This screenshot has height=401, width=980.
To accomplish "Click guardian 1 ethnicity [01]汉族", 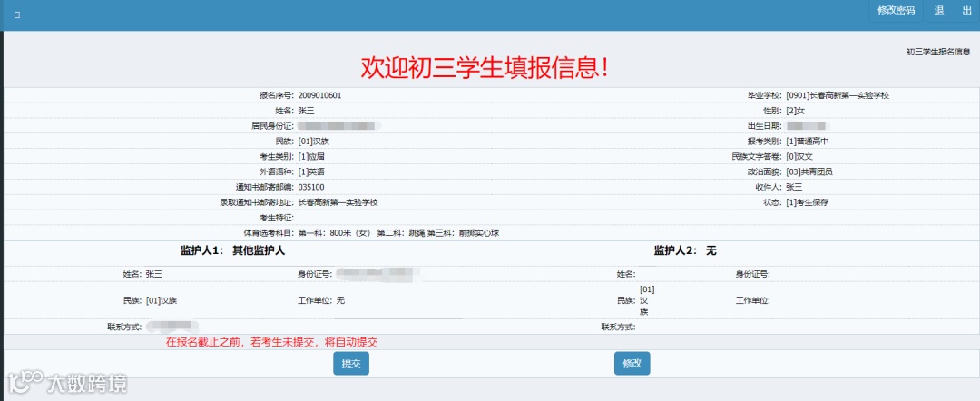I will (162, 300).
